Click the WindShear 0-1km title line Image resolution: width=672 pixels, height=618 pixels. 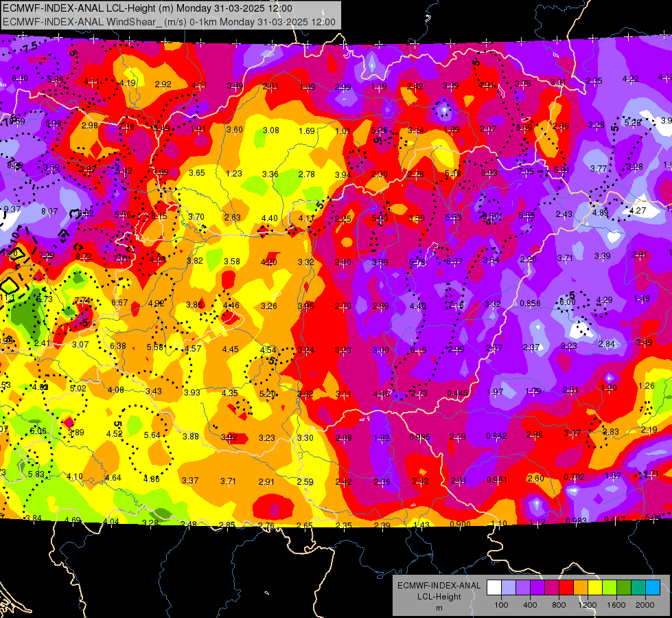(169, 22)
